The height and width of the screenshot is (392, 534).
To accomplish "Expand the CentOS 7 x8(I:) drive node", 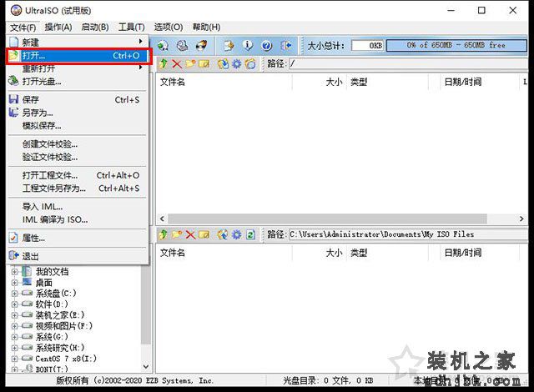I will click(15, 359).
